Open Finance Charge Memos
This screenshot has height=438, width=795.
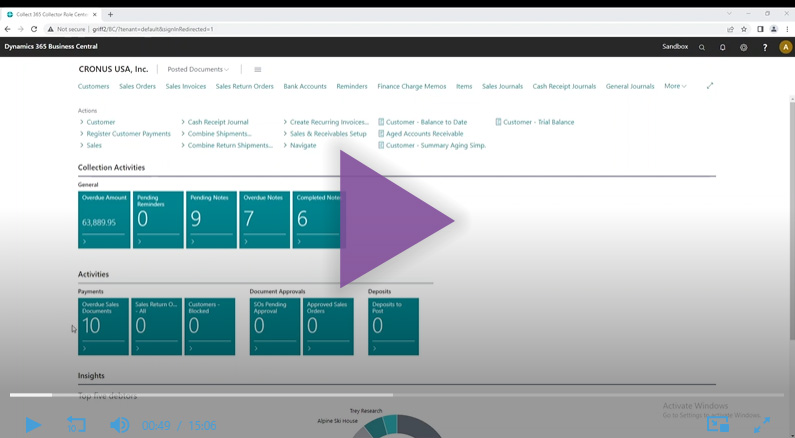coord(412,86)
